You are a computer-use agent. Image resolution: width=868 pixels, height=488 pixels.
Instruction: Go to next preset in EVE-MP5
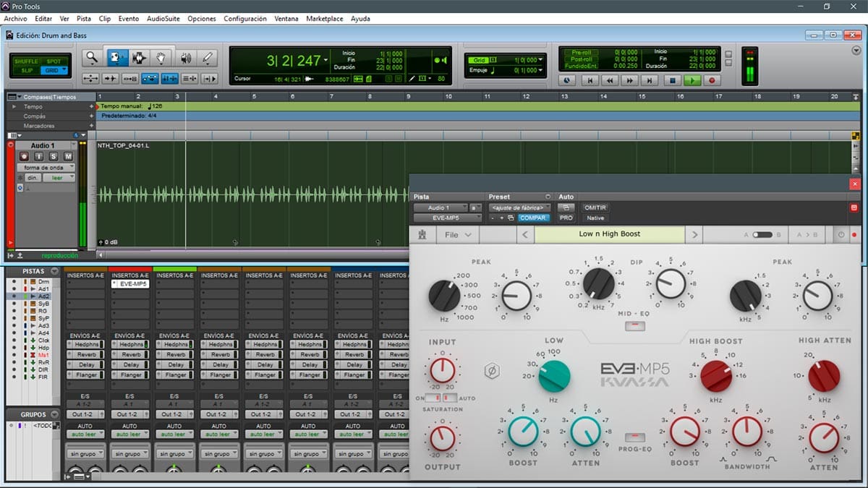point(694,234)
